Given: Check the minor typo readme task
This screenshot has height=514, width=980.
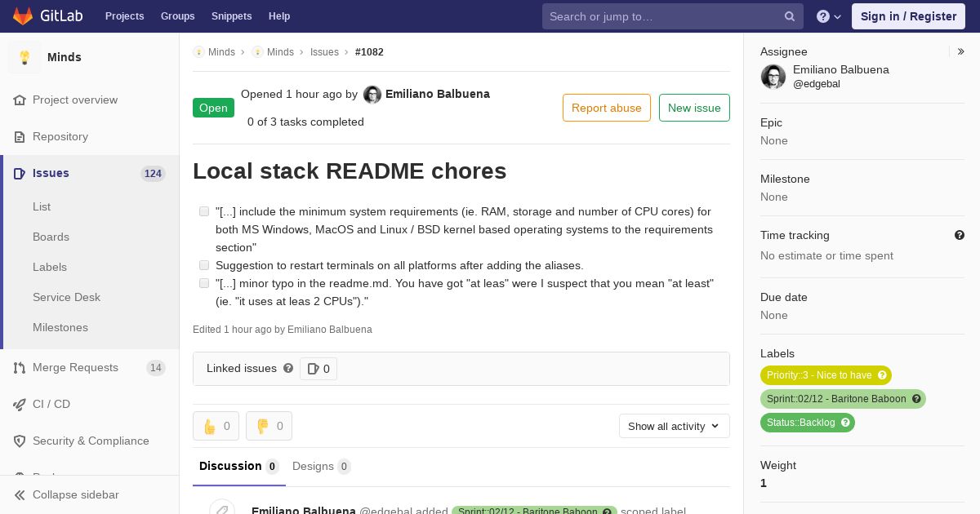Looking at the screenshot, I should tap(204, 283).
